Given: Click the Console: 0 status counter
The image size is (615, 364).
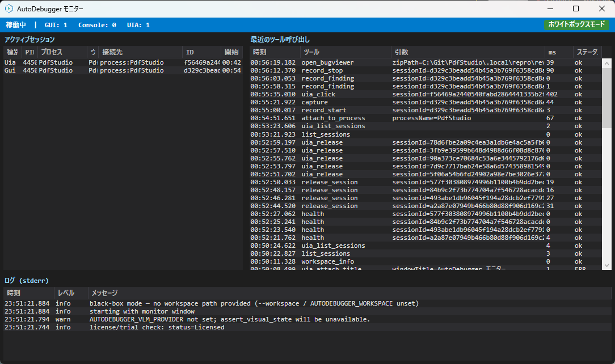Looking at the screenshot, I should point(97,25).
